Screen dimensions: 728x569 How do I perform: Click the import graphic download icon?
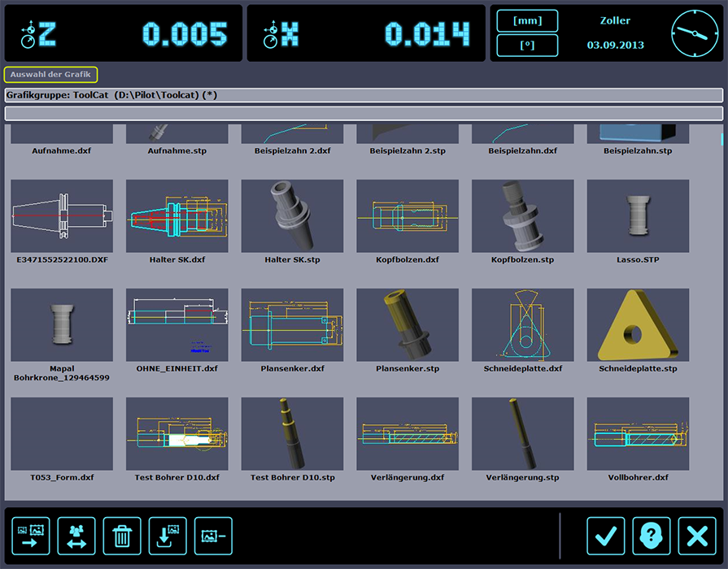tap(168, 536)
